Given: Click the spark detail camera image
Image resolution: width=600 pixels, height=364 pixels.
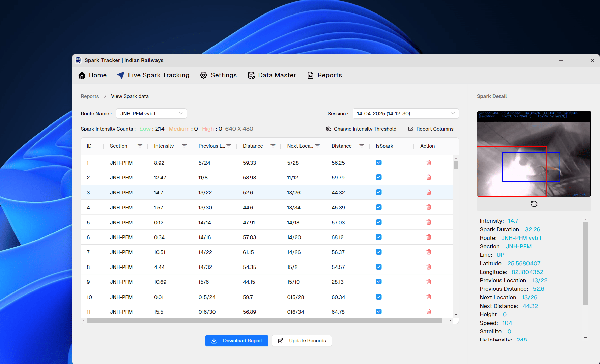Looking at the screenshot, I should [534, 154].
